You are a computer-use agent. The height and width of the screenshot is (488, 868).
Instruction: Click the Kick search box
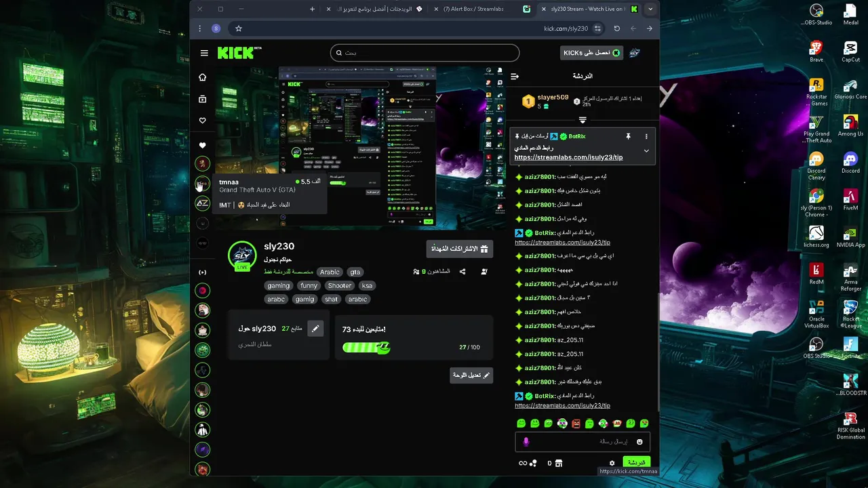point(425,53)
